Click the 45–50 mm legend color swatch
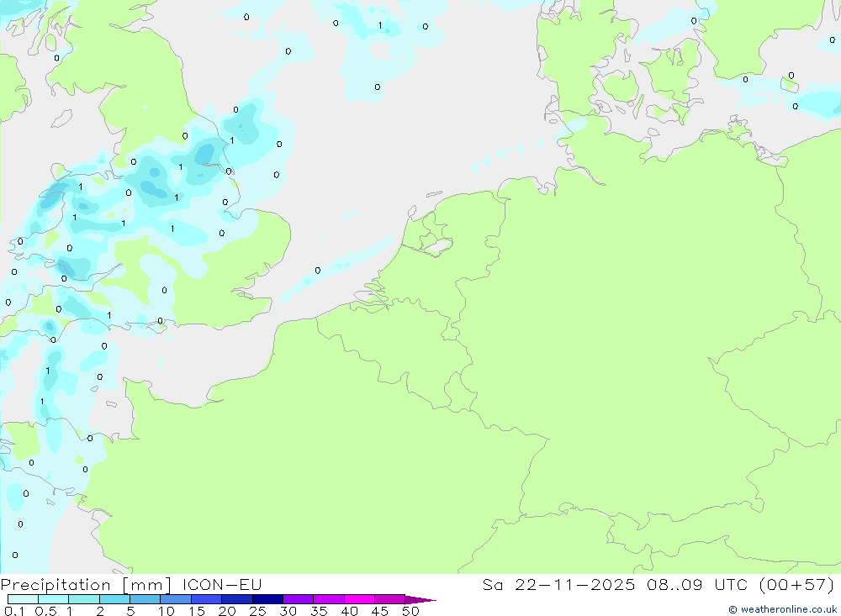841x616 pixels. (390, 599)
